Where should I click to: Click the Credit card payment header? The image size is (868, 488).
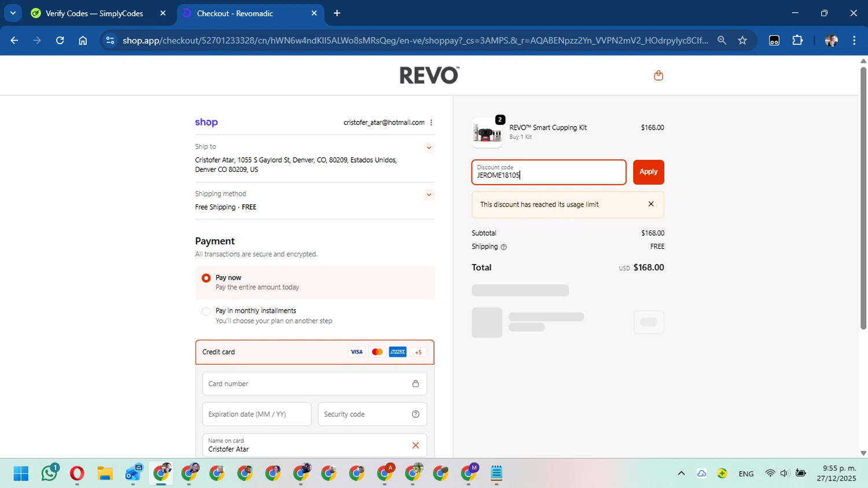click(315, 352)
